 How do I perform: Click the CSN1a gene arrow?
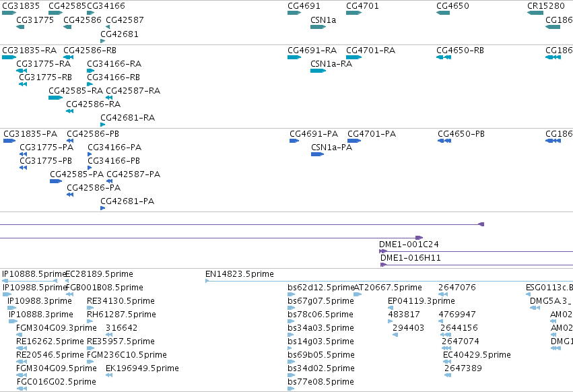pyautogui.click(x=318, y=27)
